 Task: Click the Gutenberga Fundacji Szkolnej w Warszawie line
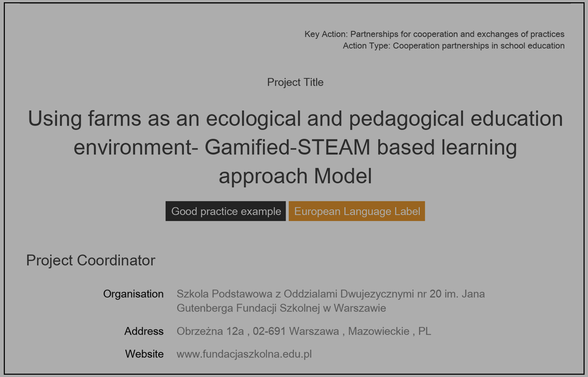pyautogui.click(x=281, y=308)
